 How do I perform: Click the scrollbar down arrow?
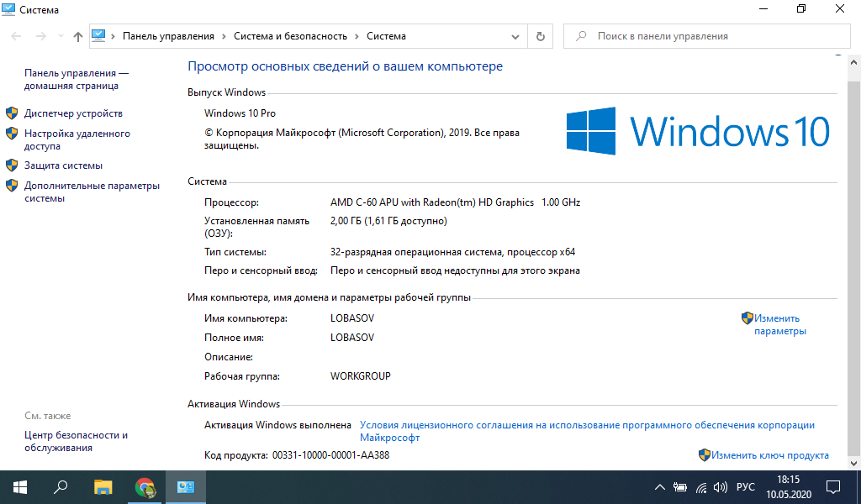click(x=854, y=464)
